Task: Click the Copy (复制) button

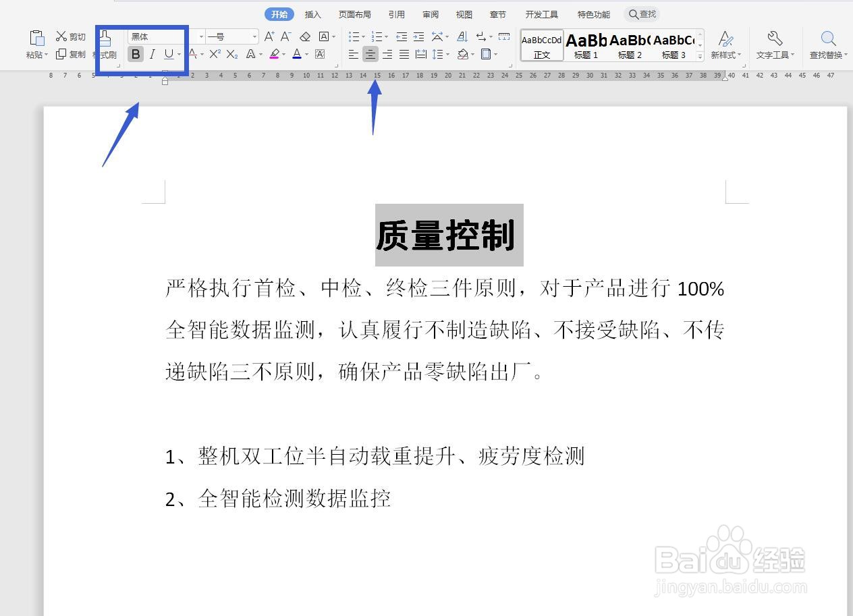Action: coord(71,54)
